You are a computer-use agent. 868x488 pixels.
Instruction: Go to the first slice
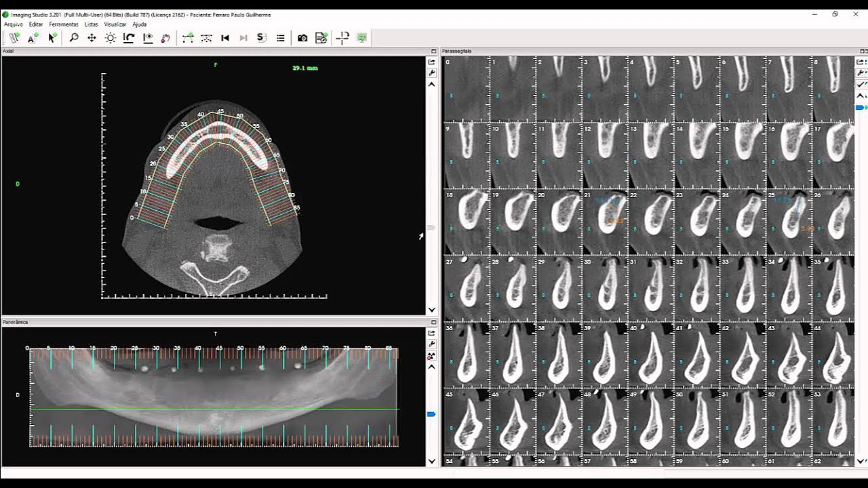click(x=225, y=38)
